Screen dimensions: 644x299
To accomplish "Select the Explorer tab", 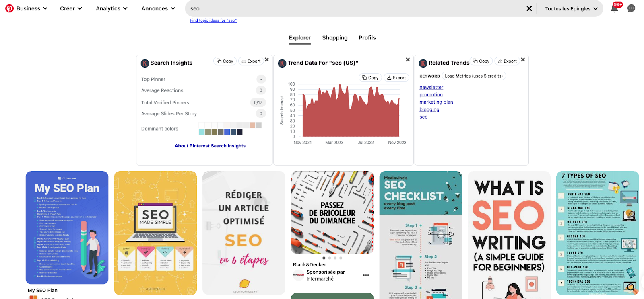I will pyautogui.click(x=300, y=38).
